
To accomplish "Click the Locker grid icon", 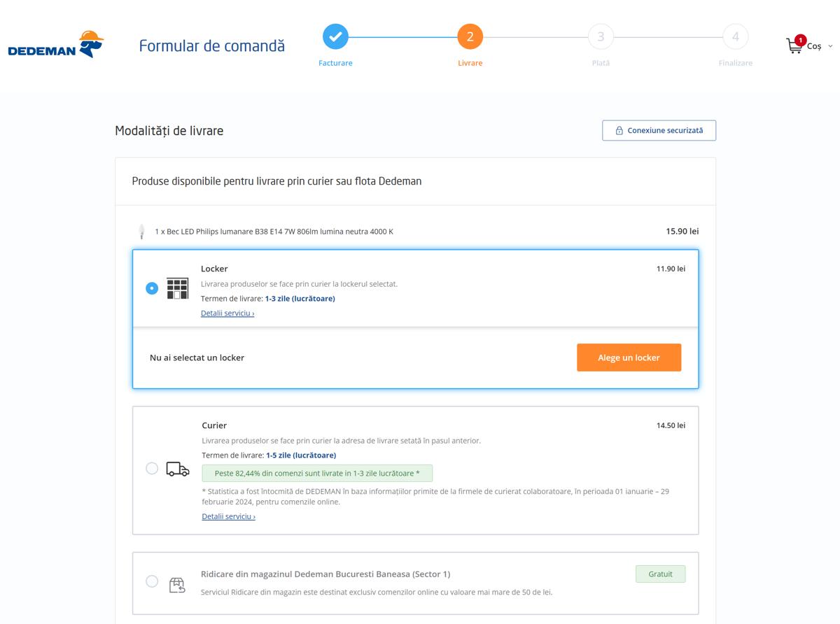I will point(178,288).
